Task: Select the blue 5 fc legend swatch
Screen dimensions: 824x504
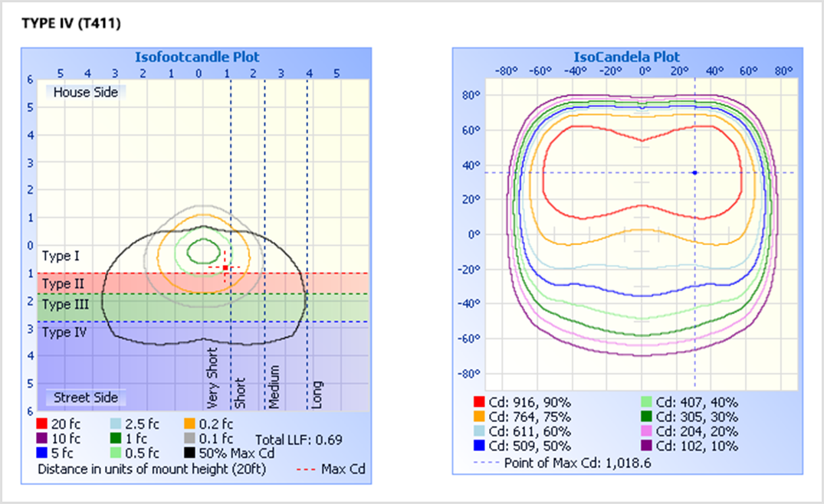Action: click(x=42, y=453)
